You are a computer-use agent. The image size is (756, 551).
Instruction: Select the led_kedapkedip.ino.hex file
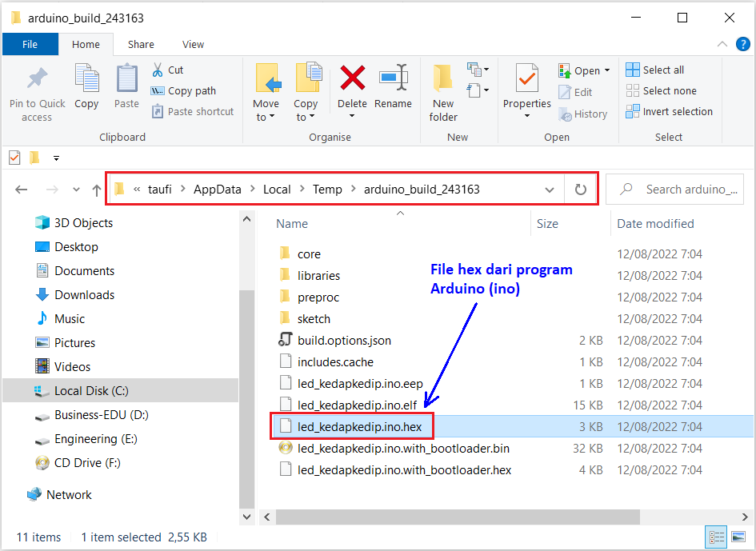click(x=359, y=426)
